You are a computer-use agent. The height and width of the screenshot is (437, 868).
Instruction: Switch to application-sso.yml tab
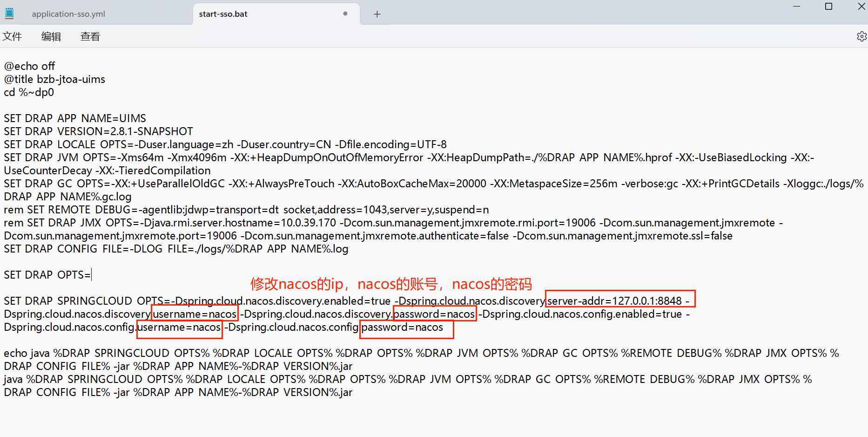(68, 14)
